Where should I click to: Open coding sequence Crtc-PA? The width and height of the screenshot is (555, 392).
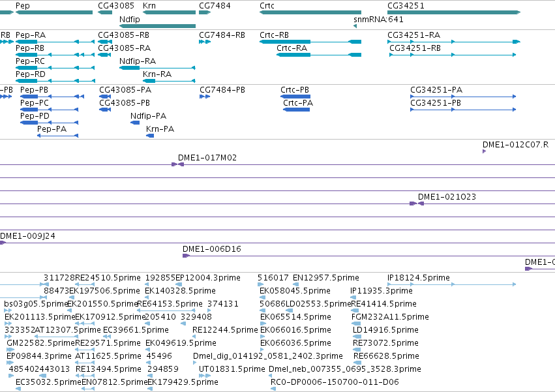click(298, 103)
